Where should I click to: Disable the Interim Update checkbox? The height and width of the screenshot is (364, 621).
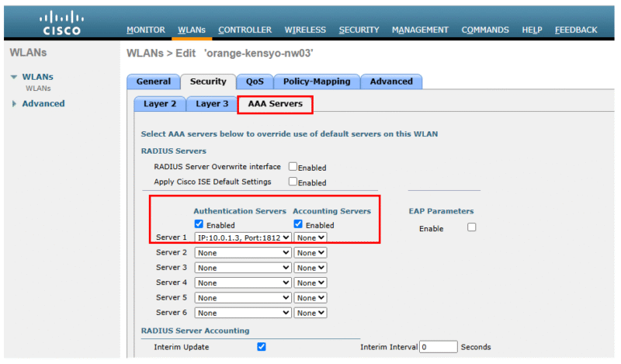(262, 347)
